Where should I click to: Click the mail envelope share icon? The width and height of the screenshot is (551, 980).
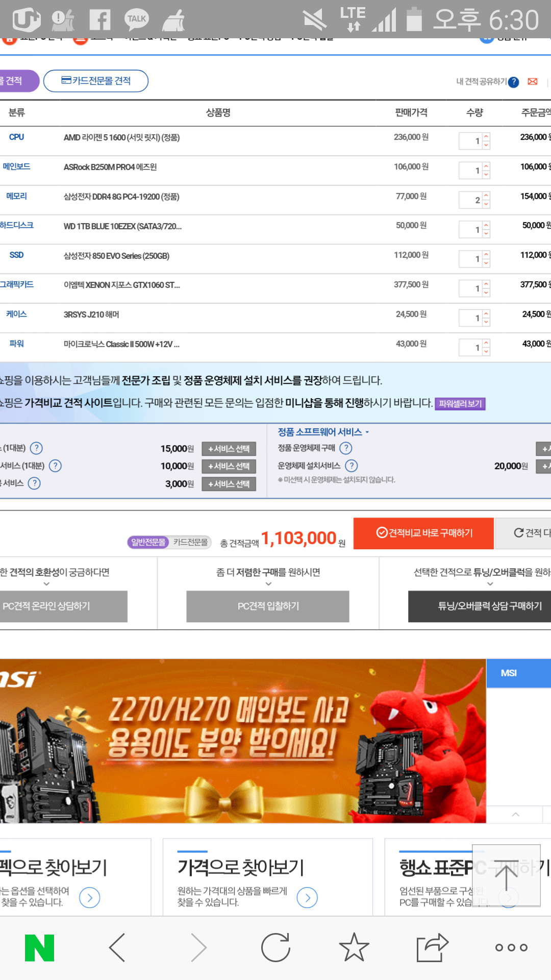533,82
